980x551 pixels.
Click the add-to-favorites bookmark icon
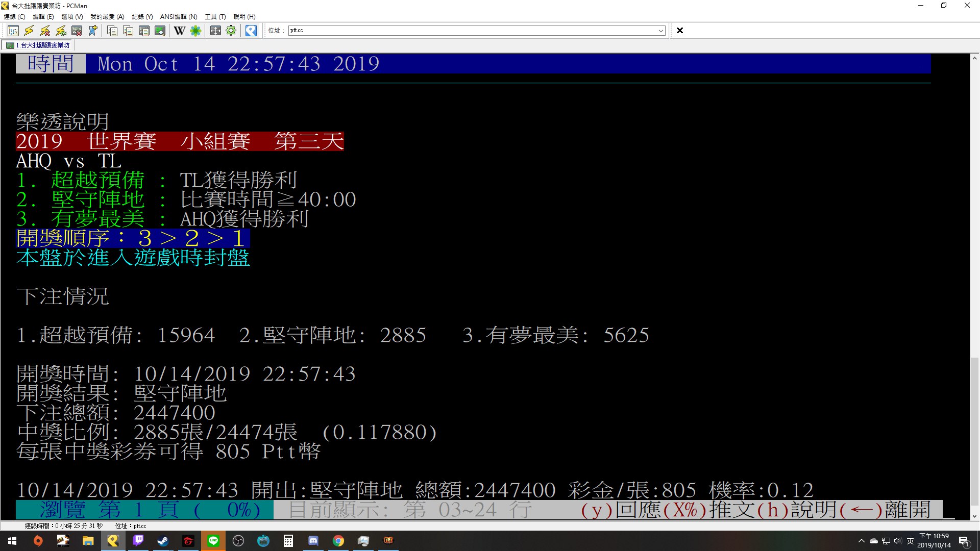click(93, 31)
